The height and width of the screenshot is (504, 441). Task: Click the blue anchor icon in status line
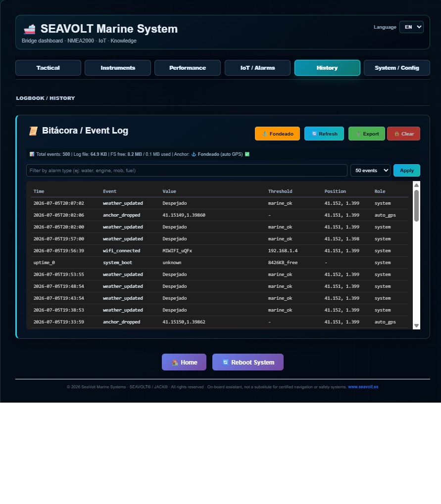tap(194, 154)
